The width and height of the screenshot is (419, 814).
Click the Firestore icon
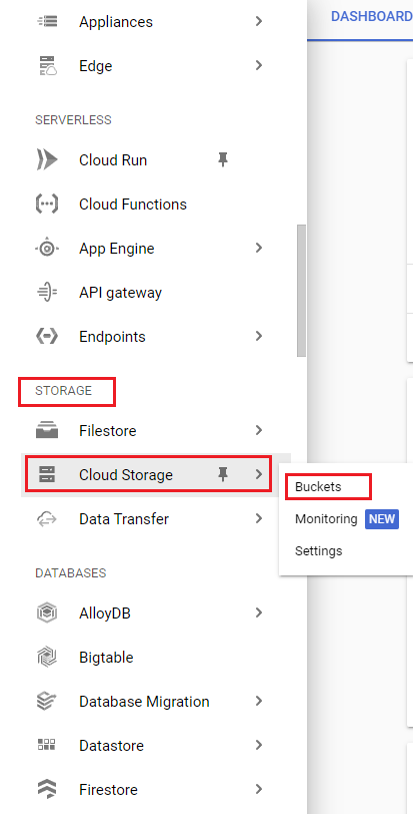point(47,790)
